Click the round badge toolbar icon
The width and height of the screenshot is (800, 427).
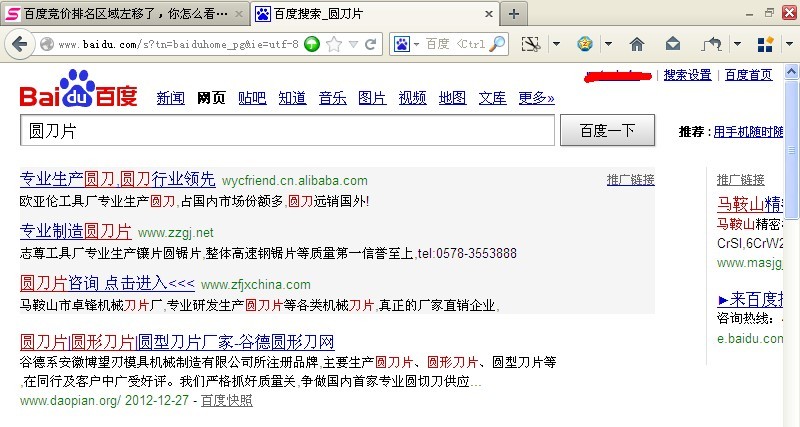(x=585, y=44)
